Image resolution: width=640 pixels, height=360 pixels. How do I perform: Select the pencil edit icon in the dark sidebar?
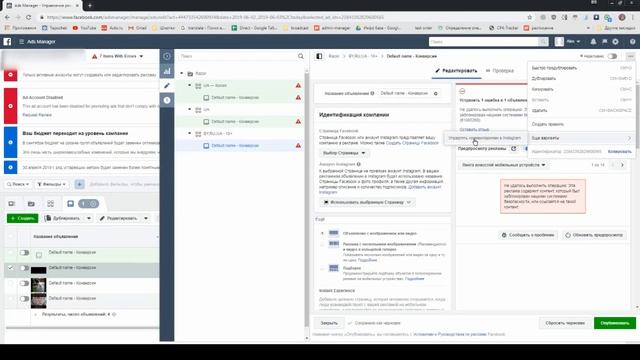167,86
